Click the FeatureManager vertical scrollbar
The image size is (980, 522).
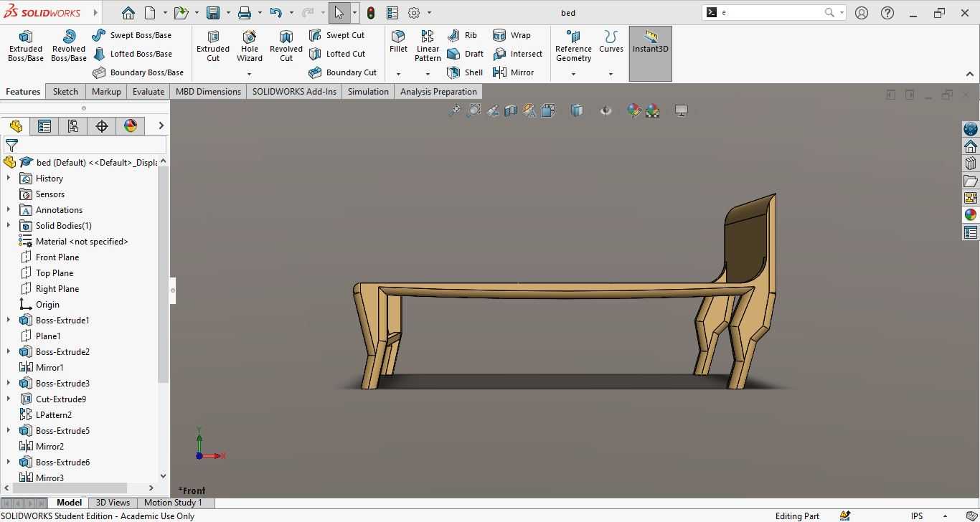pos(163,276)
